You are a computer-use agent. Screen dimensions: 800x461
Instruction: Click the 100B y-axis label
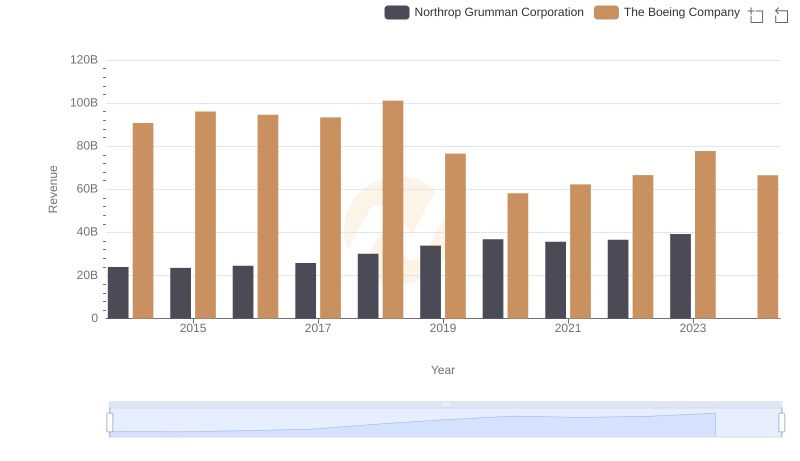(x=84, y=103)
